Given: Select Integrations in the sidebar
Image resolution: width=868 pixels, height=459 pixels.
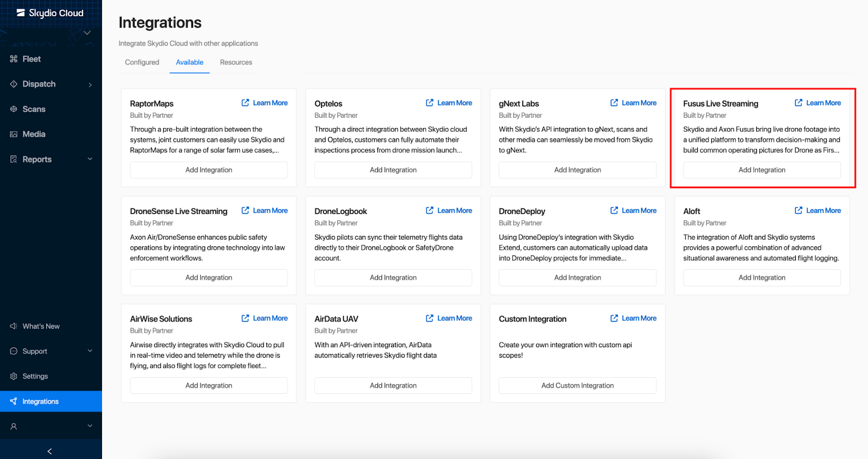Looking at the screenshot, I should point(40,401).
